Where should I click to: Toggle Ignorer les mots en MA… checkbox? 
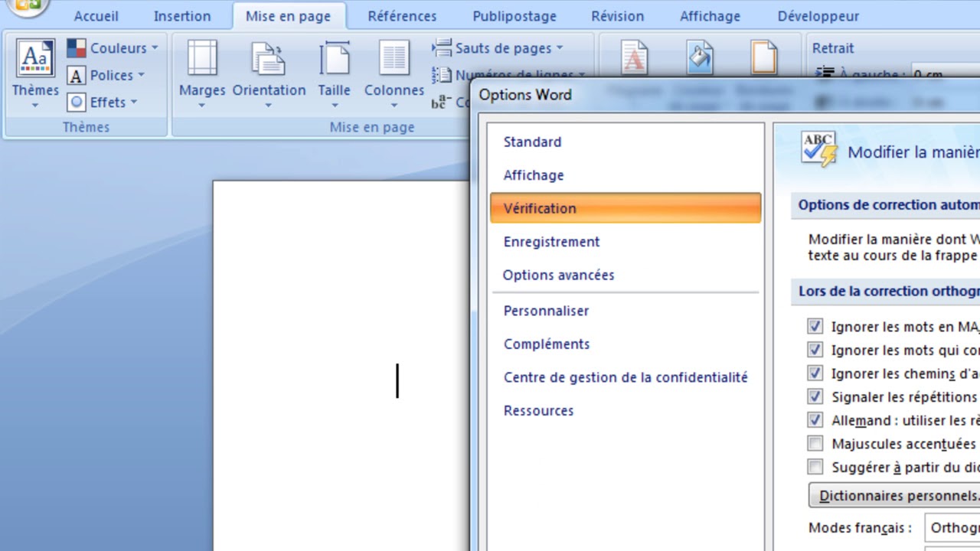[x=815, y=326]
